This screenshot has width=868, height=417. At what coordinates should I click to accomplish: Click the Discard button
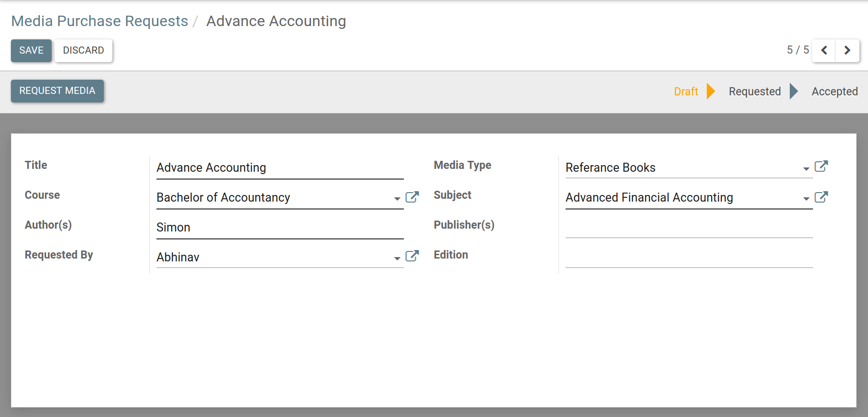(83, 50)
